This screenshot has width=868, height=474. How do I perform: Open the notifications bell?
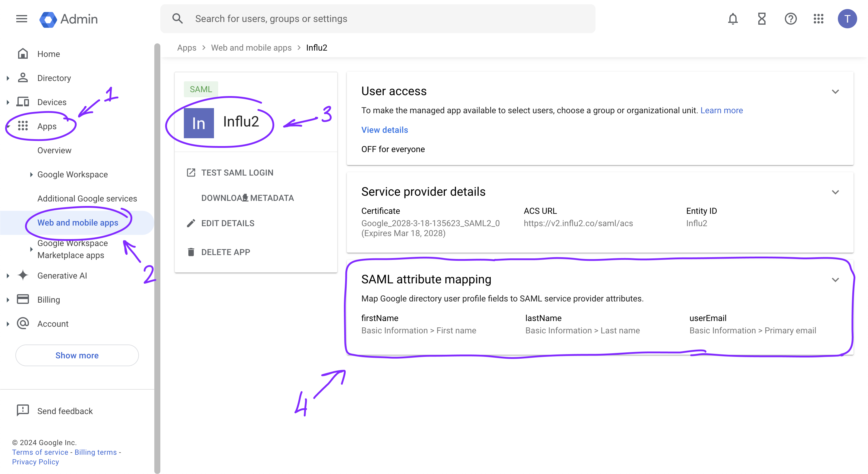(x=733, y=19)
